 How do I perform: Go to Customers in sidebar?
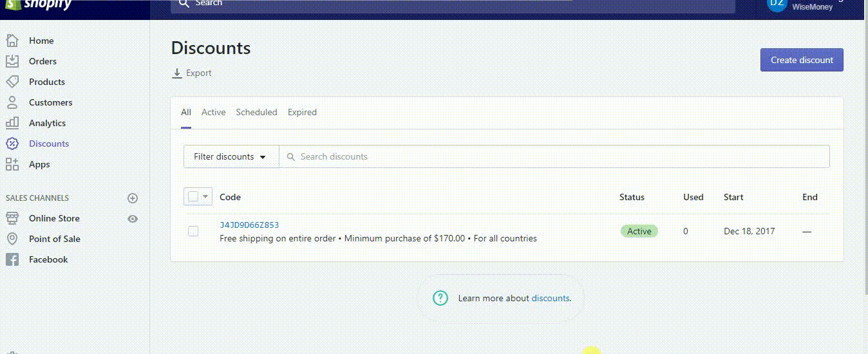click(x=50, y=102)
